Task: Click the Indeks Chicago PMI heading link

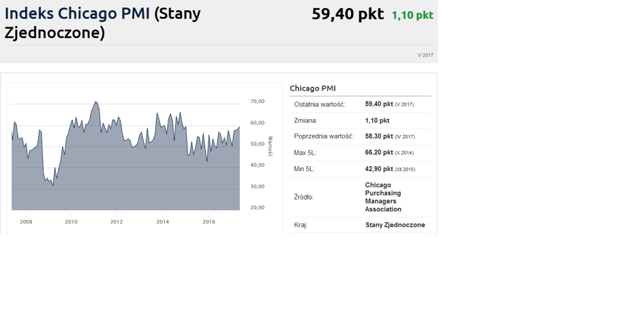Action: [x=77, y=14]
